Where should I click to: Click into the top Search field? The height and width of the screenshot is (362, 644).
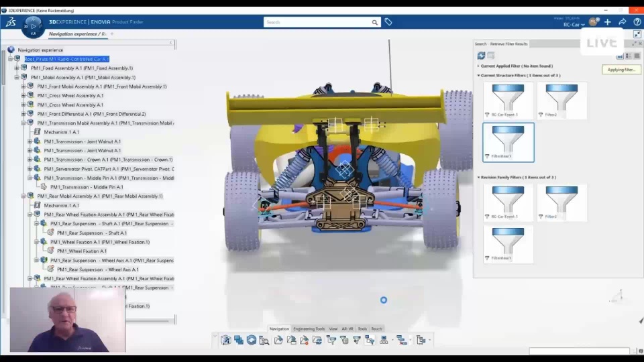click(x=317, y=22)
